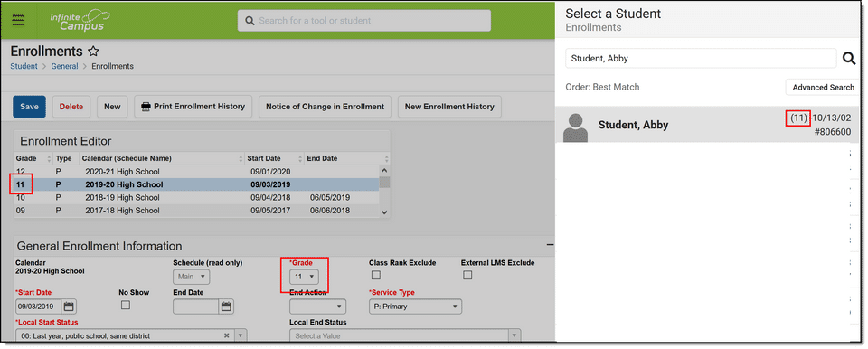The image size is (868, 349).
Task: Open the Schedule Main dropdown
Action: click(x=192, y=276)
